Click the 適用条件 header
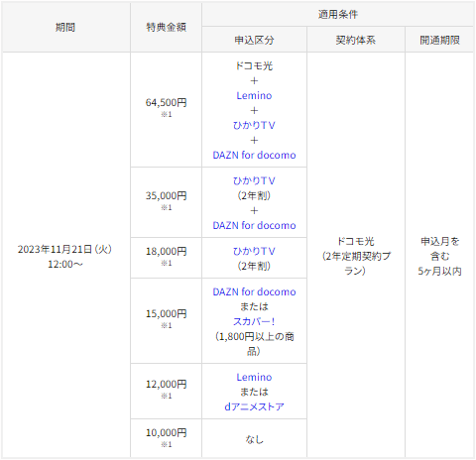 [337, 14]
